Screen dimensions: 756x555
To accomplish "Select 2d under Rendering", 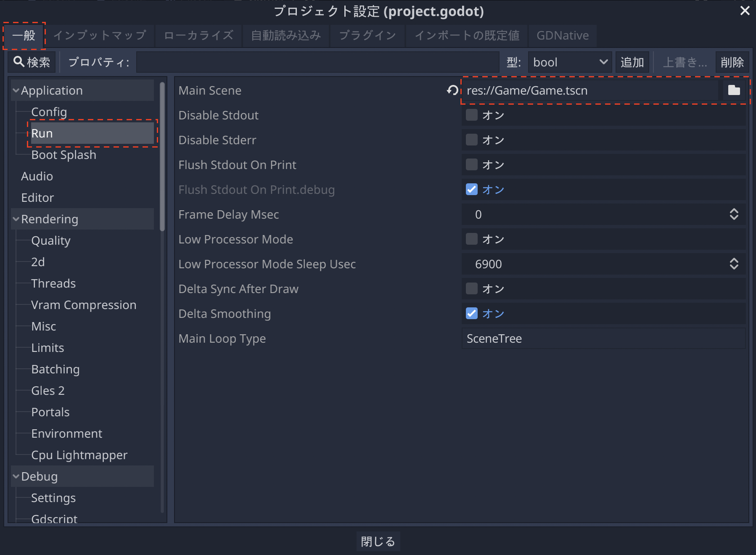I will tap(38, 262).
